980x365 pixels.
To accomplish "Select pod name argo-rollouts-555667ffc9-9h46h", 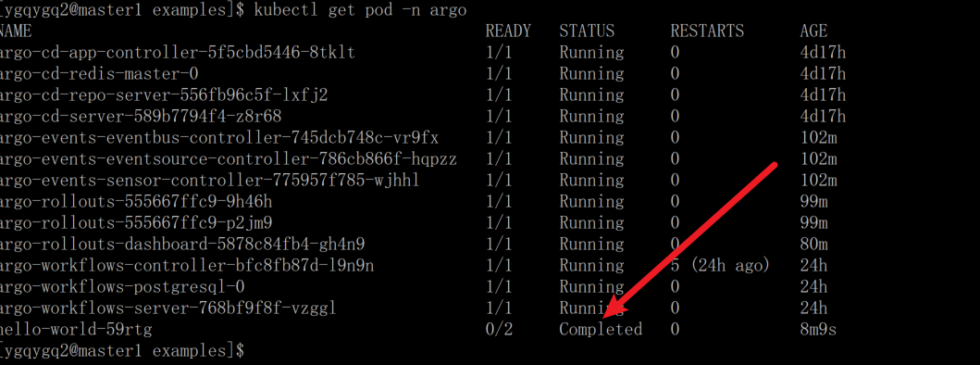I will pyautogui.click(x=136, y=202).
